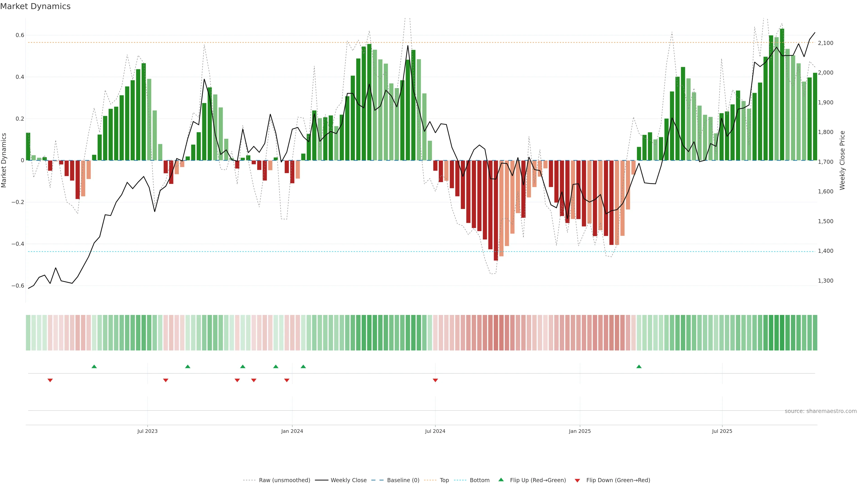The width and height of the screenshot is (868, 488).
Task: Click the green flip-up marker after Jan 2025
Action: coord(639,366)
